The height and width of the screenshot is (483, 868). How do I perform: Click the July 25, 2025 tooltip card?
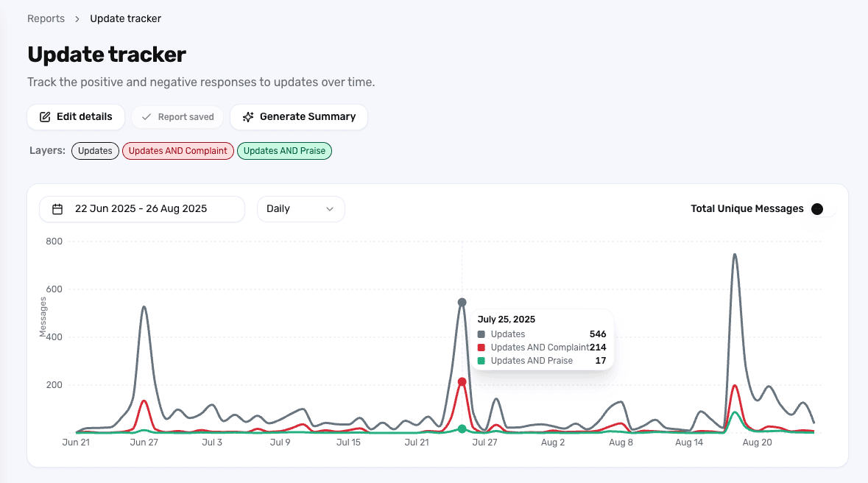543,339
